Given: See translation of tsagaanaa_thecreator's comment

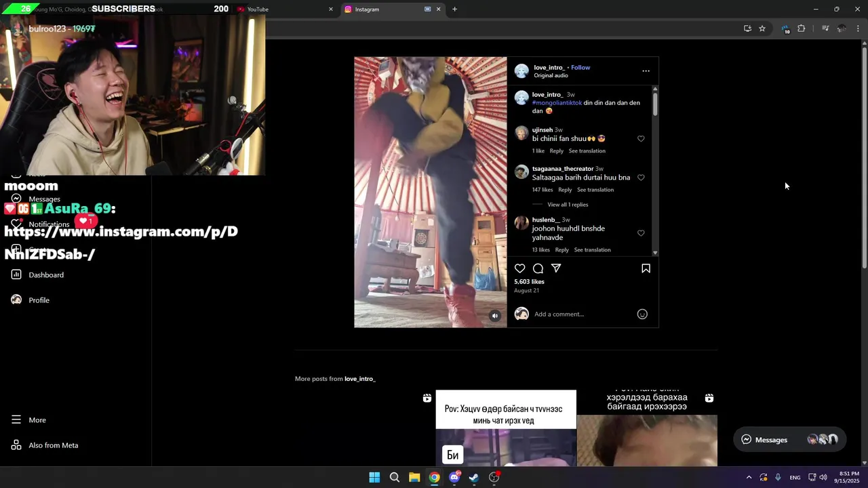Looking at the screenshot, I should 595,190.
